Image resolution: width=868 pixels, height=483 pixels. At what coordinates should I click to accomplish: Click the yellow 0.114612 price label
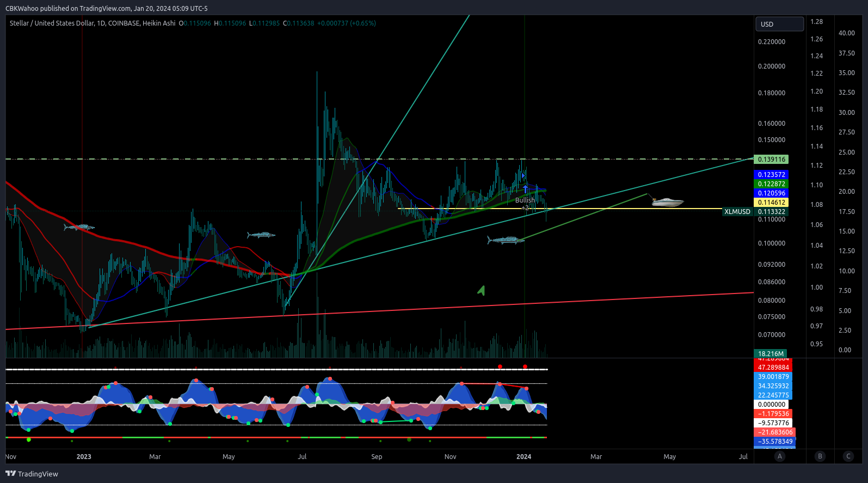[771, 203]
